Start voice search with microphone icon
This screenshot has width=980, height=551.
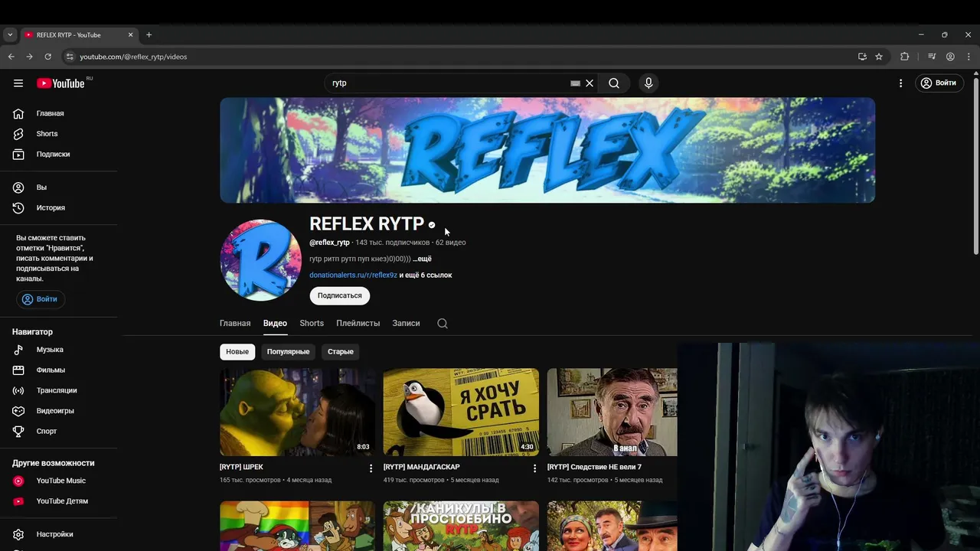(x=648, y=83)
